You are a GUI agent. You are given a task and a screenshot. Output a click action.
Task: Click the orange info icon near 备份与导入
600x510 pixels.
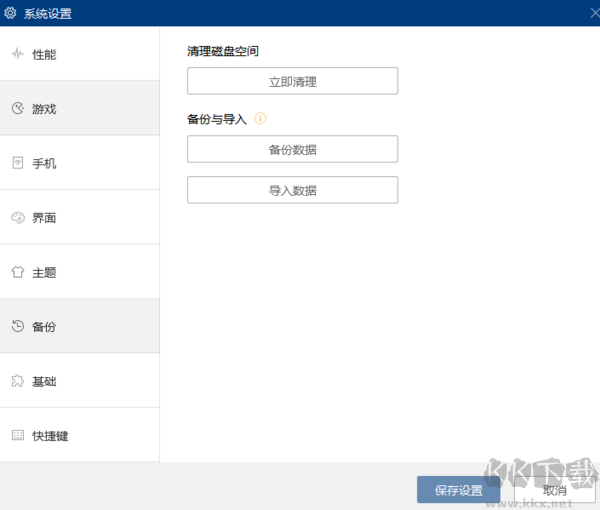click(260, 118)
